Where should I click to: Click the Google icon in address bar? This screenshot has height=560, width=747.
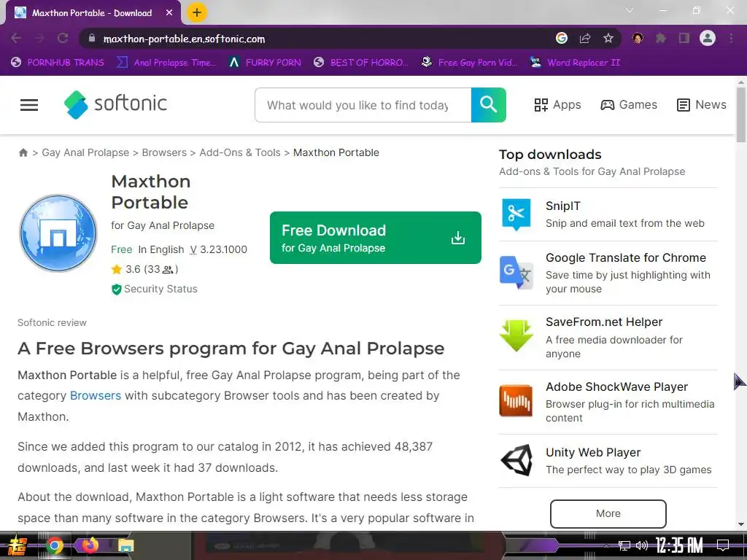pyautogui.click(x=562, y=38)
